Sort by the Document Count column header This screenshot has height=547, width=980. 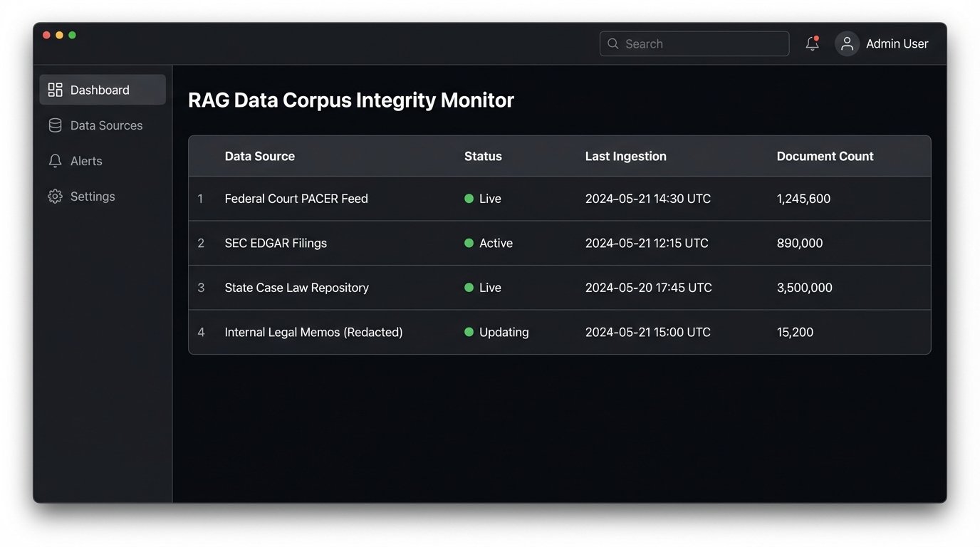click(x=825, y=156)
